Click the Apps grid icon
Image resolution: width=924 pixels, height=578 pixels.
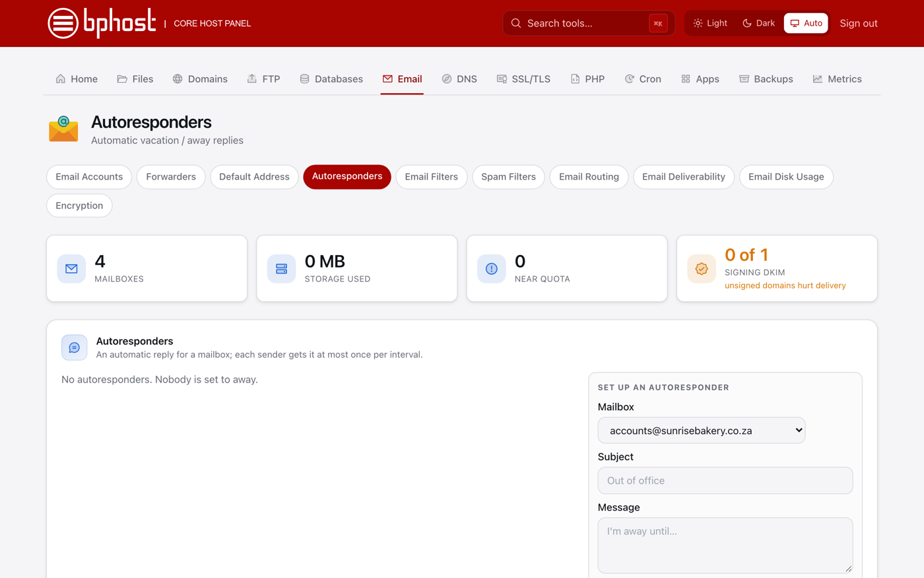click(x=686, y=79)
